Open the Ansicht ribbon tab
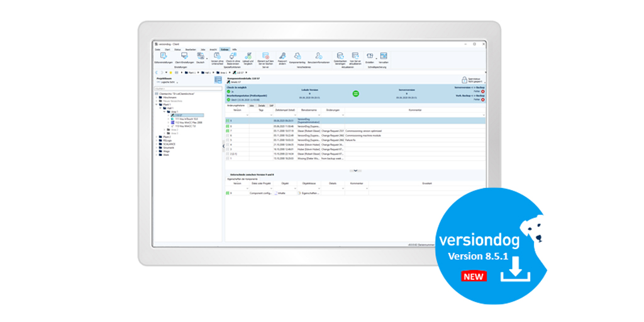Screen dimensions: 644x322 213,49
